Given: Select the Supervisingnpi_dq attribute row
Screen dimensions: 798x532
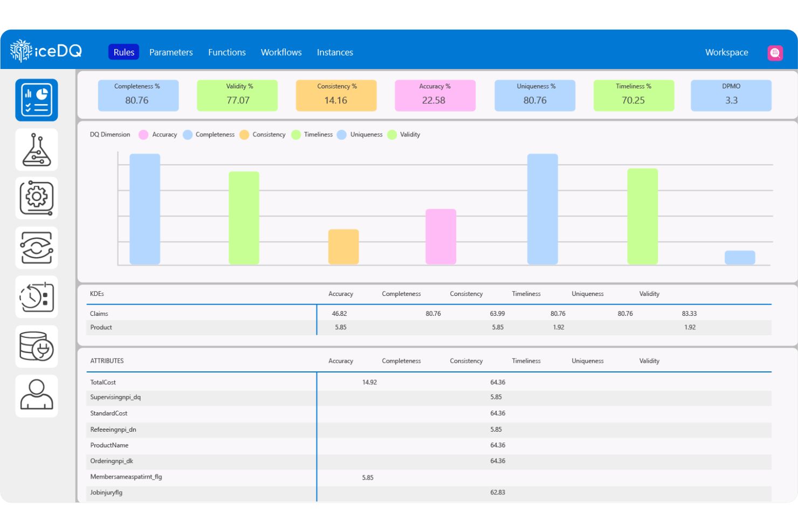Looking at the screenshot, I should point(429,398).
